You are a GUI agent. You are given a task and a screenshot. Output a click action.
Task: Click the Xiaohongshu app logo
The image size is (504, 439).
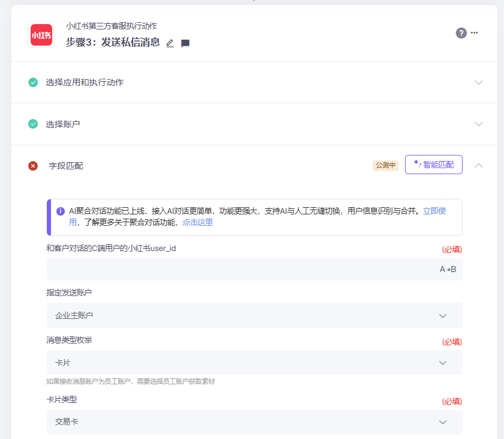41,35
